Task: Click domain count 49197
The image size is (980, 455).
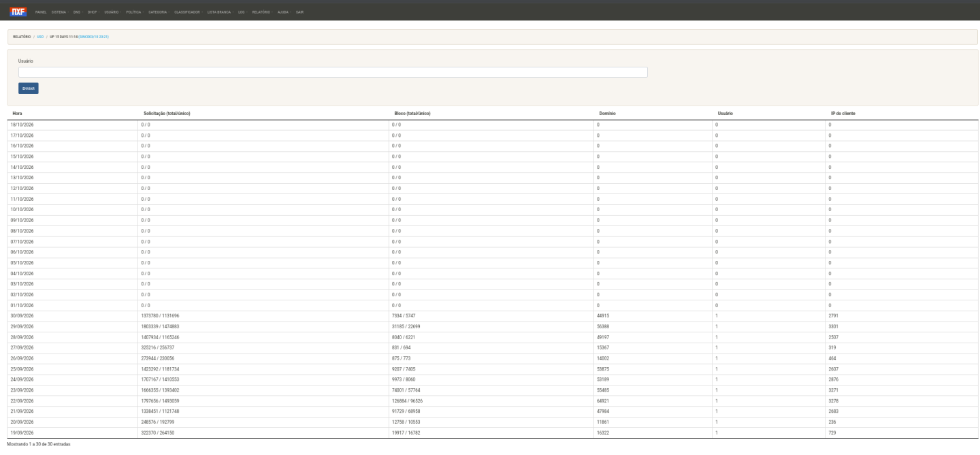Action: tap(603, 336)
